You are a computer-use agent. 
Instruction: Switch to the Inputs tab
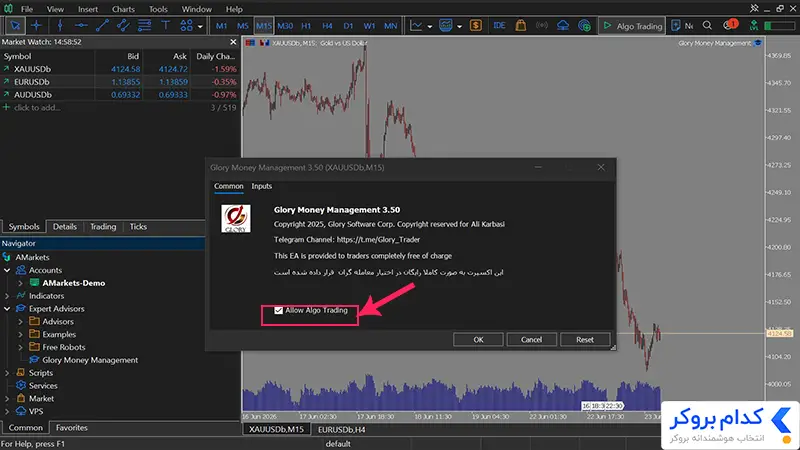[262, 186]
